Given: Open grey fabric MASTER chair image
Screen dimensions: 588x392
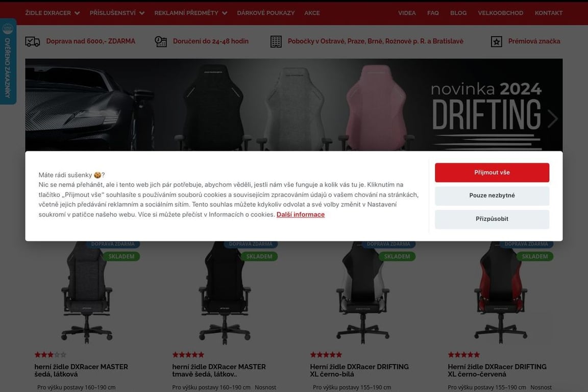Looking at the screenshot, I should [87, 292].
